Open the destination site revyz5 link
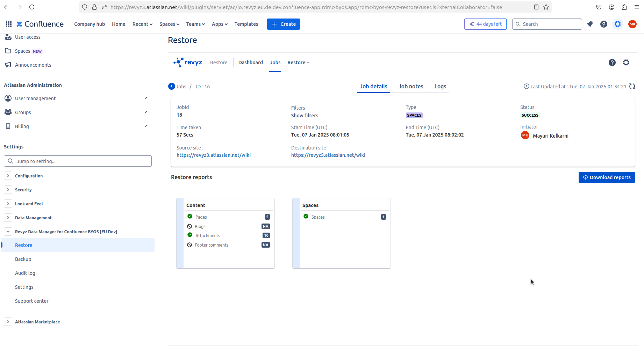Screen dimensions: 644x351 tap(328, 155)
